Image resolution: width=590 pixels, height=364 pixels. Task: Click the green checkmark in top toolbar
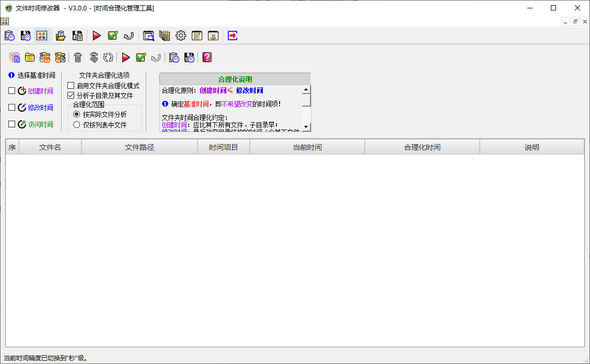112,36
